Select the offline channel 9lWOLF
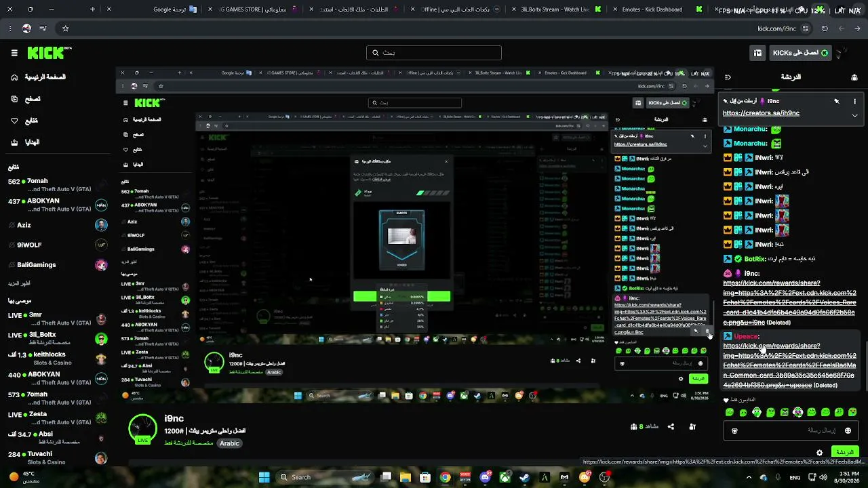Viewport: 868px width, 488px height. point(58,245)
